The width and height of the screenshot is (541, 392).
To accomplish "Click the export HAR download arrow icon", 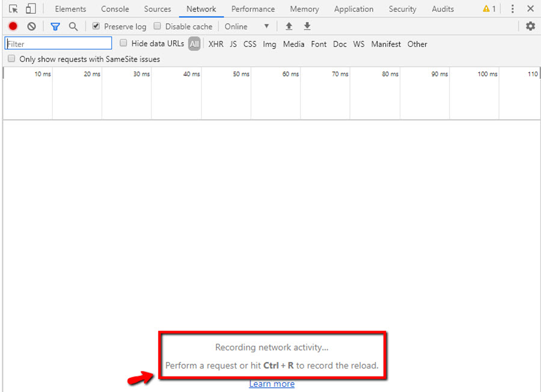I will pyautogui.click(x=307, y=26).
